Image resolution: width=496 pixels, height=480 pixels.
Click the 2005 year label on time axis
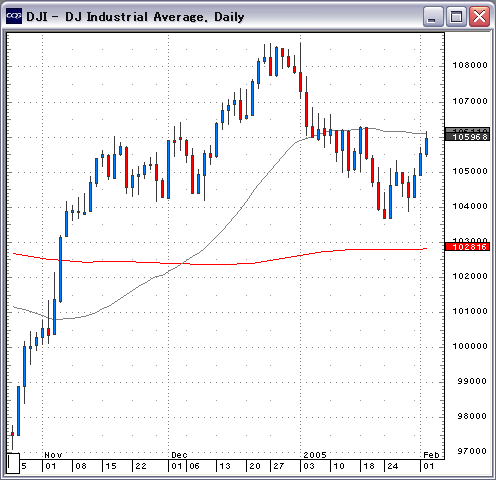point(315,455)
